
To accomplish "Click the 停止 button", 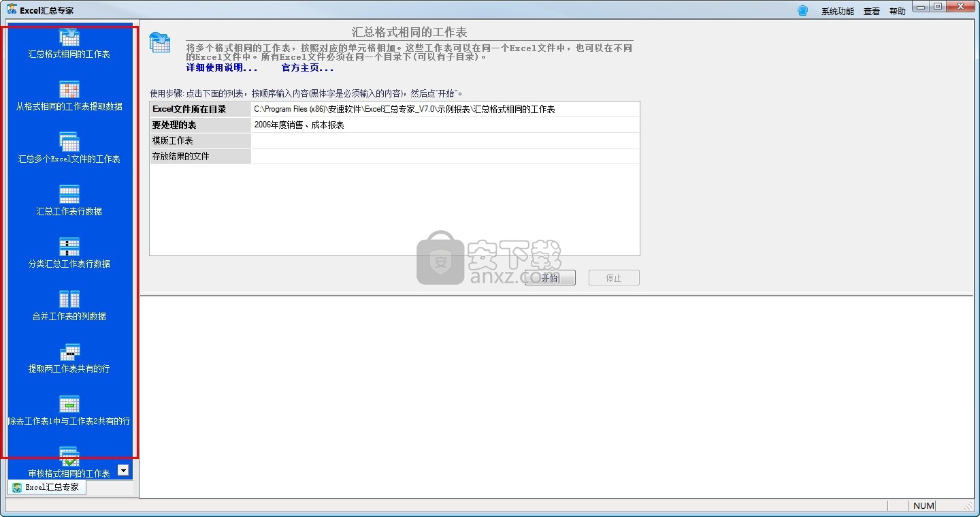I will click(x=614, y=278).
